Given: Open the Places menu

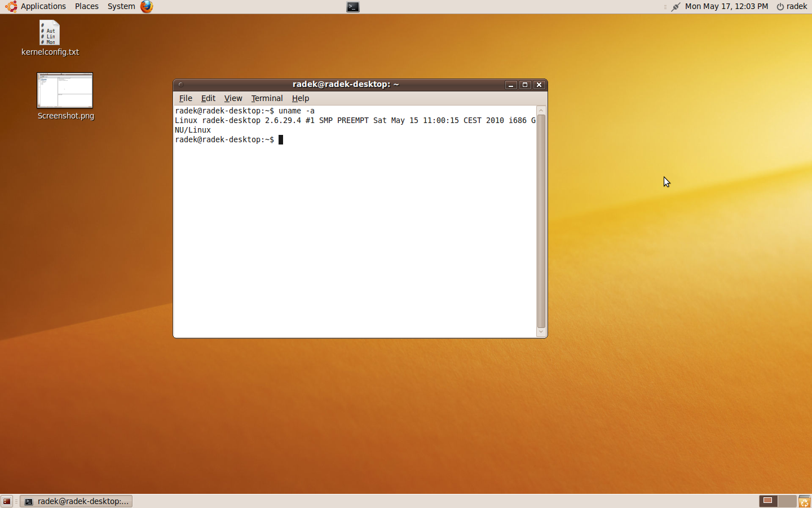Looking at the screenshot, I should pyautogui.click(x=86, y=7).
